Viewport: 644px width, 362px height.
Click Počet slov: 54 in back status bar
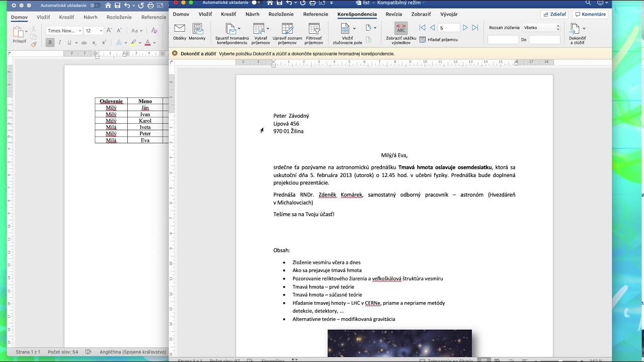[63, 352]
